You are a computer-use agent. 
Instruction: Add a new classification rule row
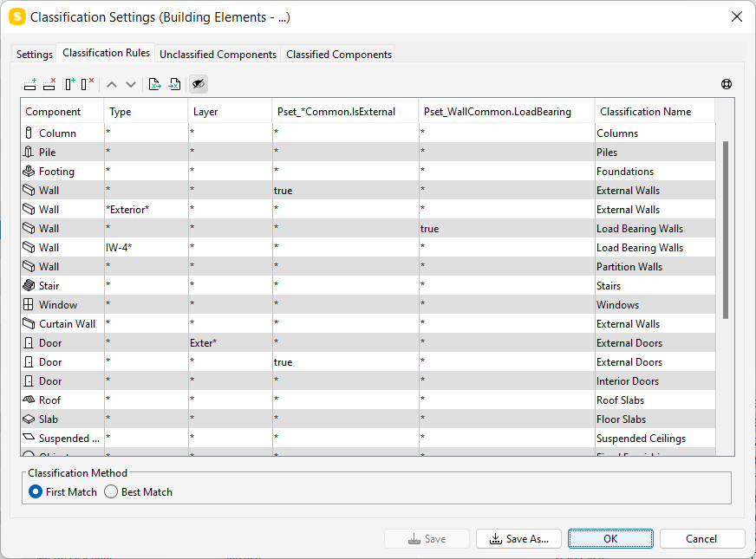click(x=29, y=84)
